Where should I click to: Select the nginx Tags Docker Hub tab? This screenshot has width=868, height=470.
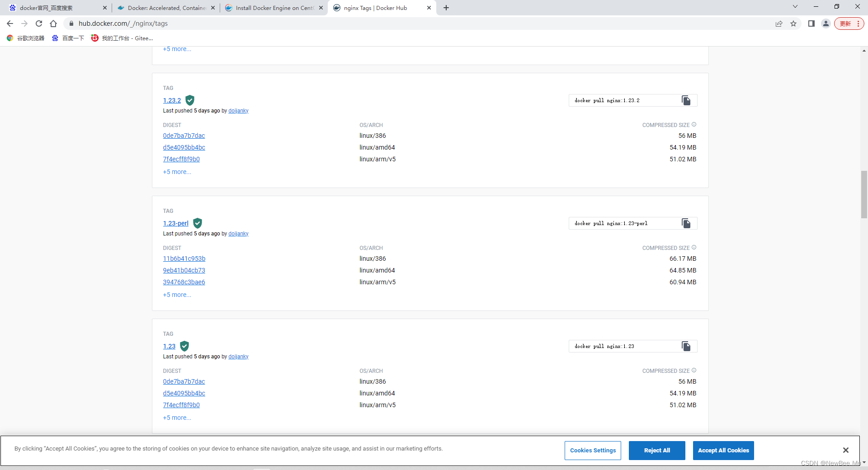[x=382, y=8]
